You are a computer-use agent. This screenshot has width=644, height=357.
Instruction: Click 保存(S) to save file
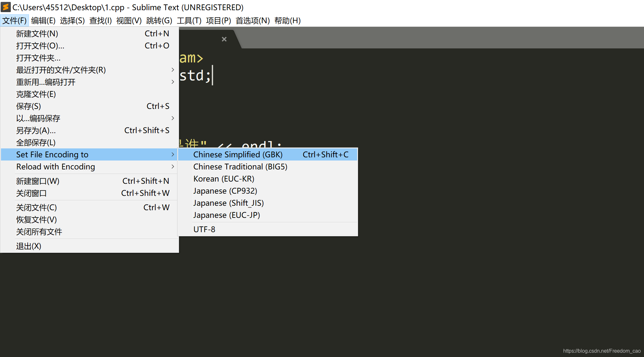pyautogui.click(x=29, y=106)
